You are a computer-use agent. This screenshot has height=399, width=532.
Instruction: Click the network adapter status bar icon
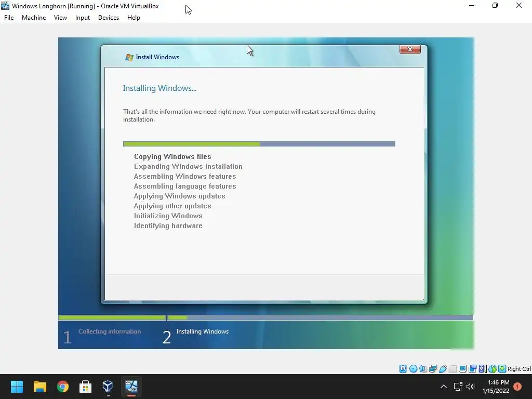pos(433,368)
